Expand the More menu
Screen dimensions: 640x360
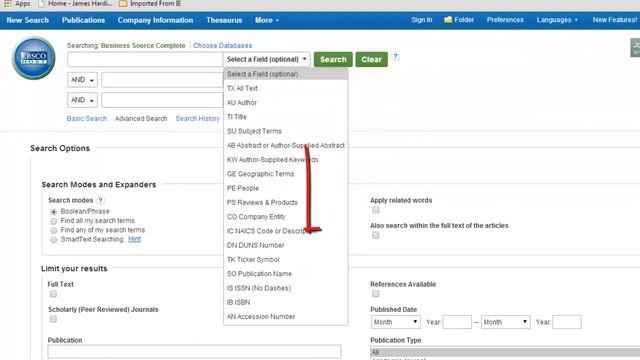(x=267, y=20)
